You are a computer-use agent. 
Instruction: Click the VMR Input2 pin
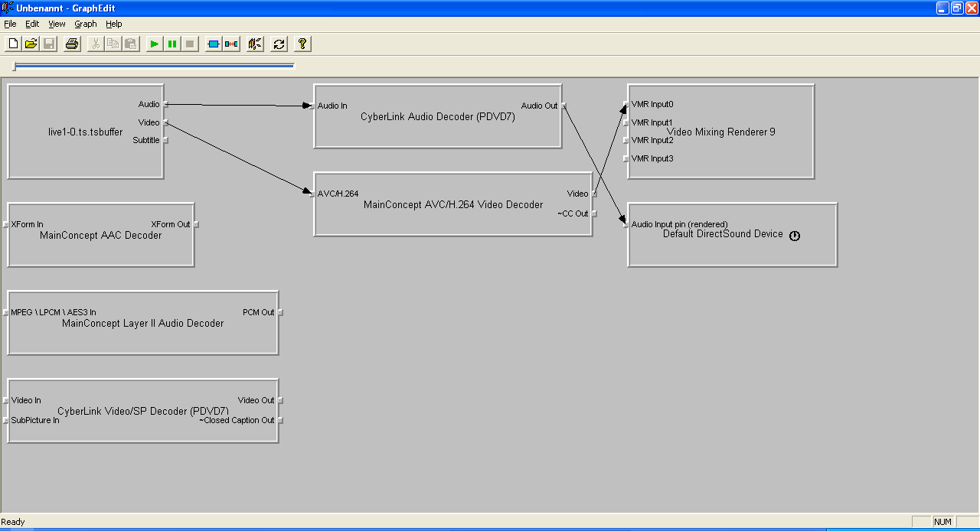(626, 140)
